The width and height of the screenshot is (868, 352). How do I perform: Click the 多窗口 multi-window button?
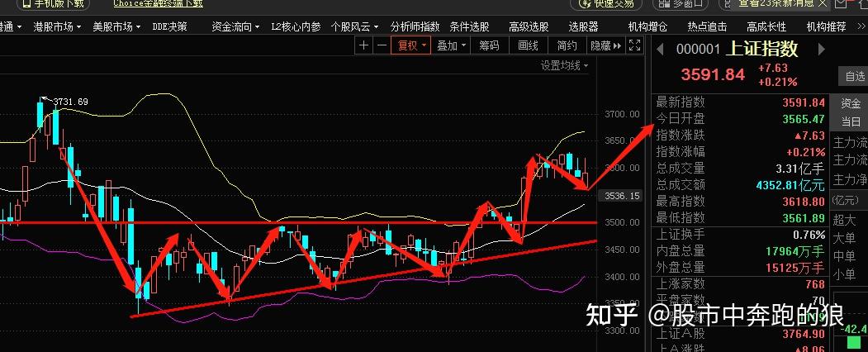(x=681, y=3)
